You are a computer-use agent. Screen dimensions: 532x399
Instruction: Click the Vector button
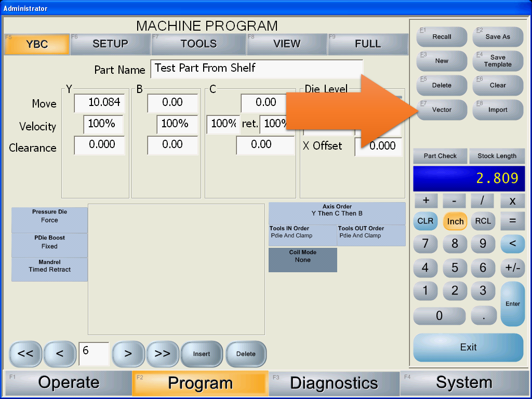click(442, 110)
